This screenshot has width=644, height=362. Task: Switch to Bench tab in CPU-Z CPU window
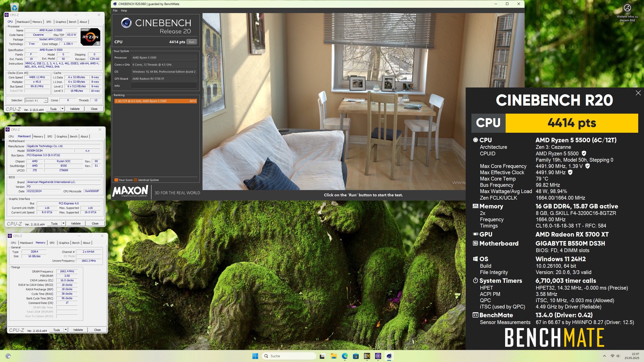pos(72,22)
